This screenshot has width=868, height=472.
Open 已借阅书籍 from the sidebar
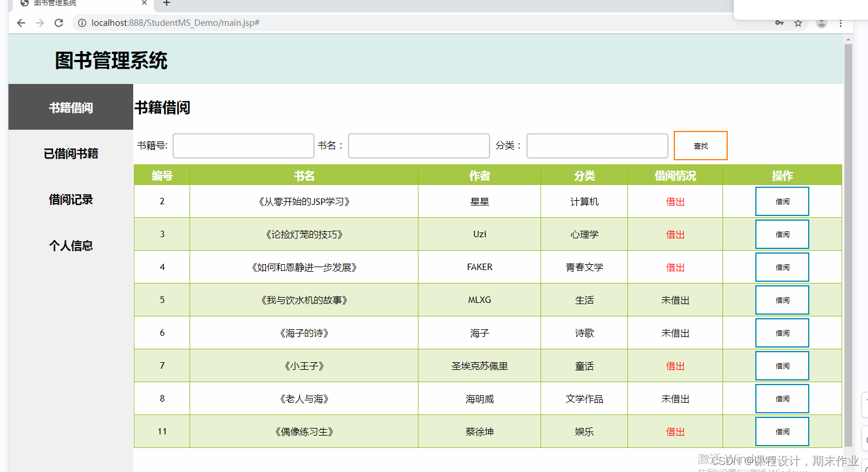tap(71, 154)
